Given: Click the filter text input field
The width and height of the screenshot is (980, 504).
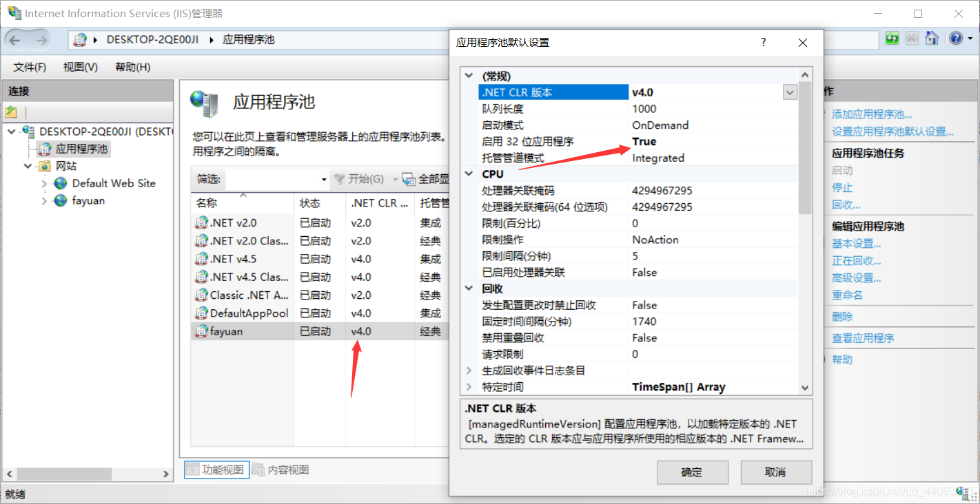Looking at the screenshot, I should 272,179.
